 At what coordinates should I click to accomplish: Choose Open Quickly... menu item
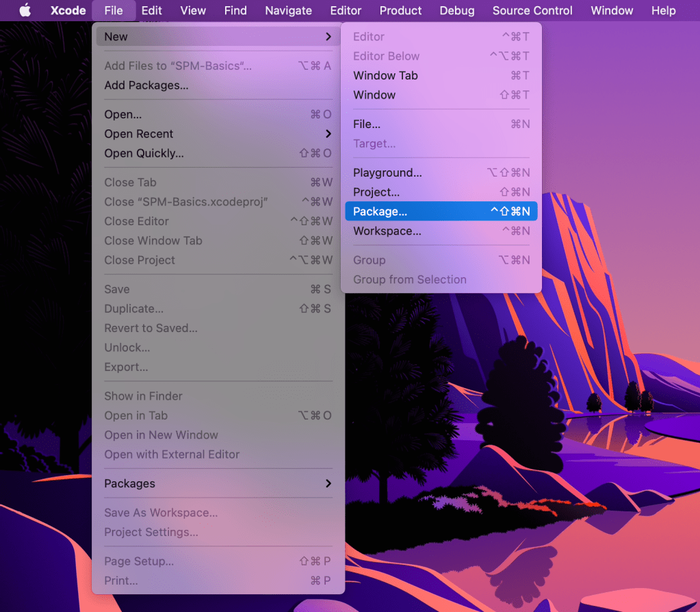[144, 153]
